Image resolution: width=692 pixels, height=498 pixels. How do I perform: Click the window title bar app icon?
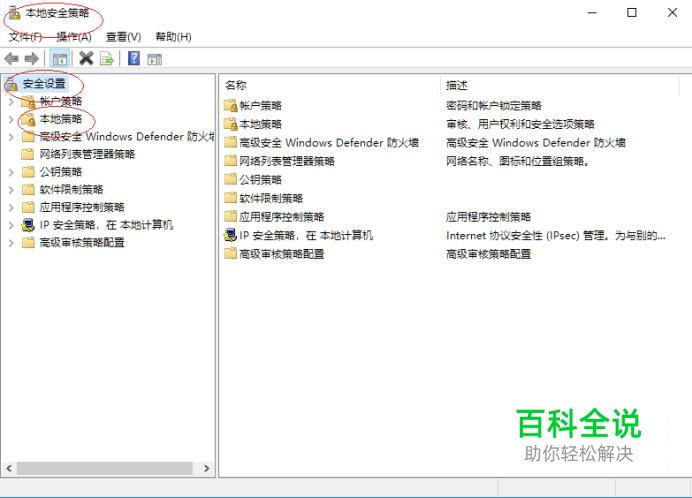point(14,13)
